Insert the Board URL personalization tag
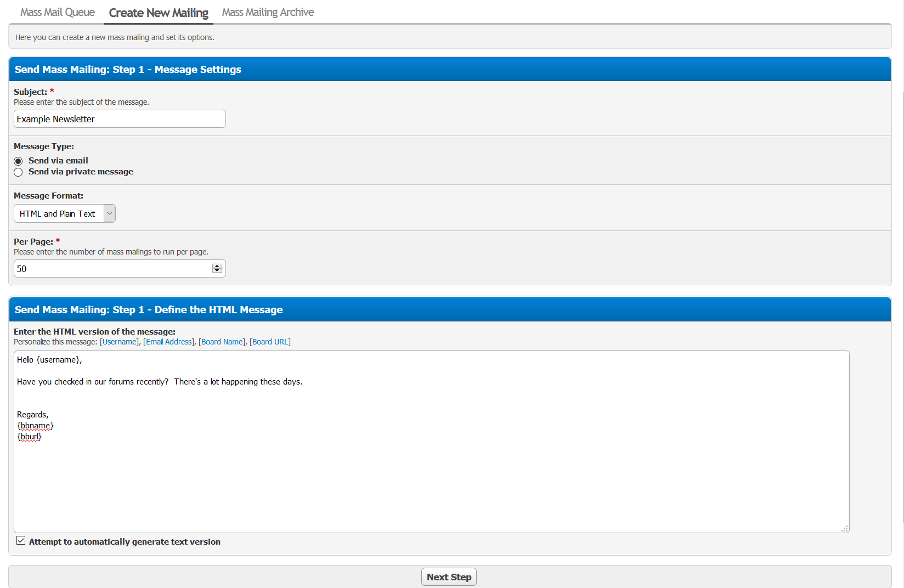 [270, 342]
